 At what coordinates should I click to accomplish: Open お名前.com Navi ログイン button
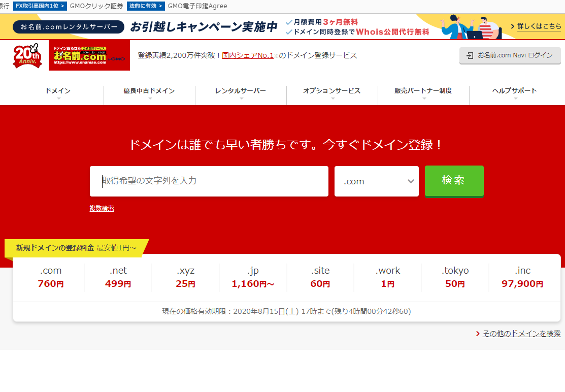click(510, 55)
